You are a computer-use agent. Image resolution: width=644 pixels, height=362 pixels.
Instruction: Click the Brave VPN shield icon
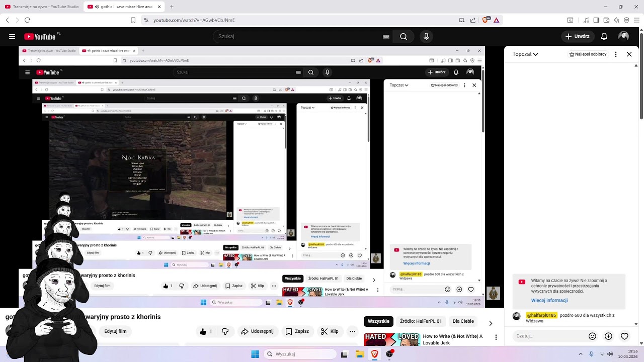click(x=626, y=20)
